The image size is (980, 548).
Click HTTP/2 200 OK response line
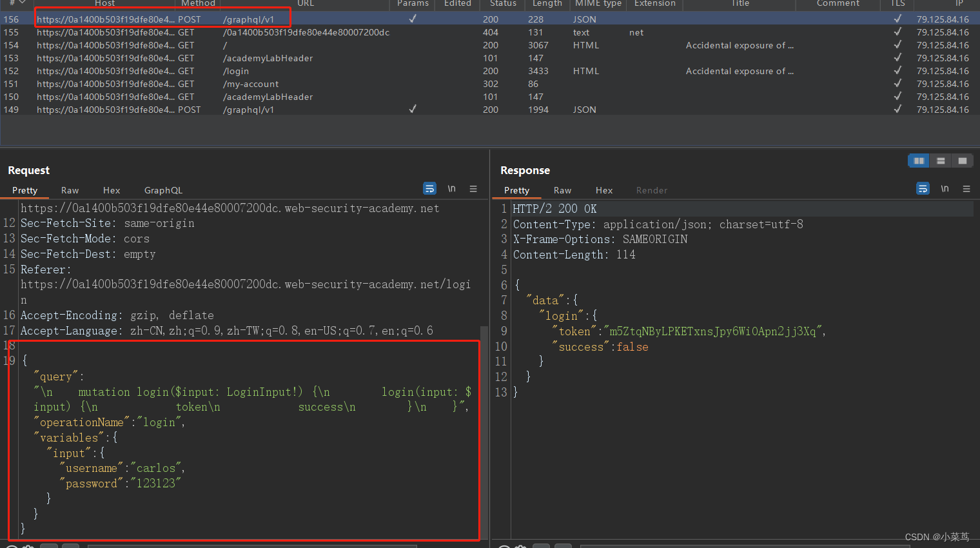tap(554, 209)
